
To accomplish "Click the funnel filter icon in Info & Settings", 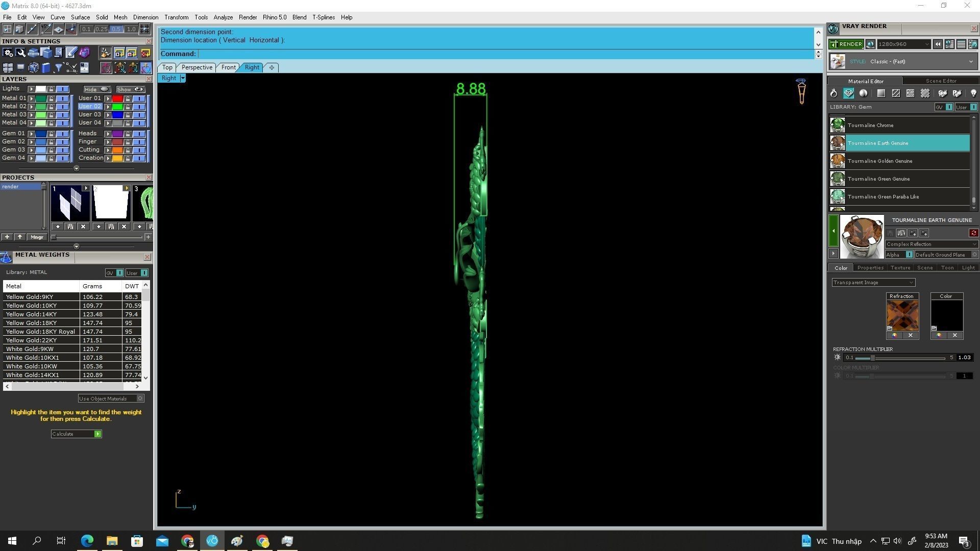I will [x=58, y=68].
